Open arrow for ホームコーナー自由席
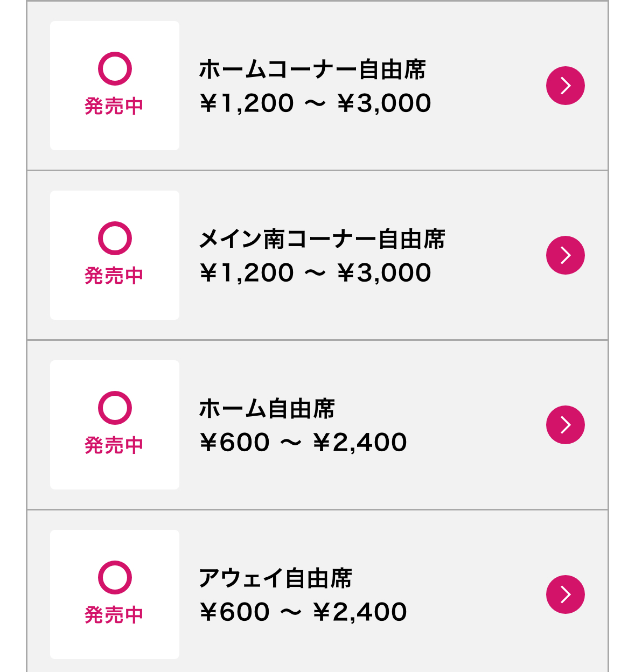This screenshot has height=672, width=635. (566, 86)
